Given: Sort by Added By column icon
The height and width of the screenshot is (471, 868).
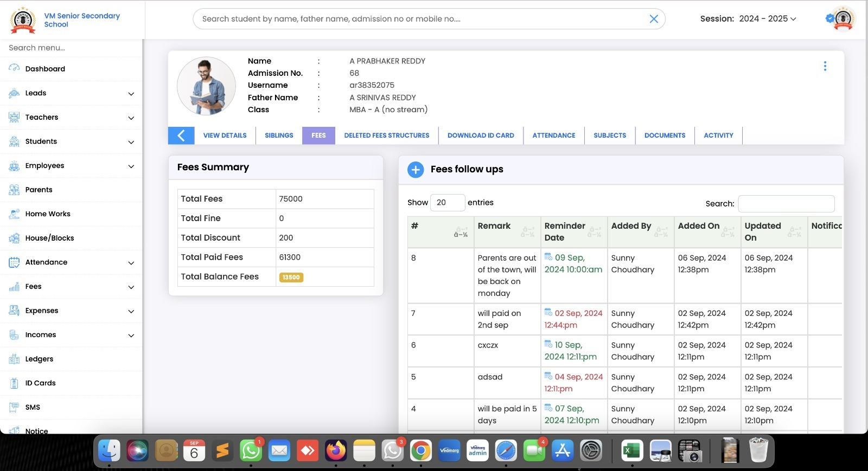Looking at the screenshot, I should pos(661,232).
